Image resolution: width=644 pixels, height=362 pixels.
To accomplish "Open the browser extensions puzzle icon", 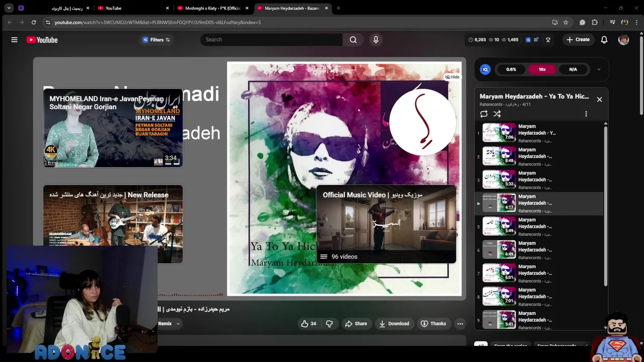I will coord(595,22).
